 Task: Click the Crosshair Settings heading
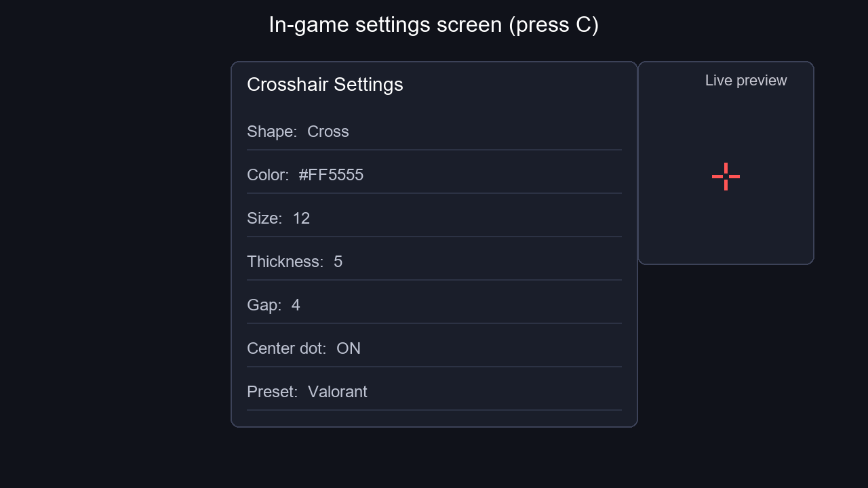coord(325,85)
